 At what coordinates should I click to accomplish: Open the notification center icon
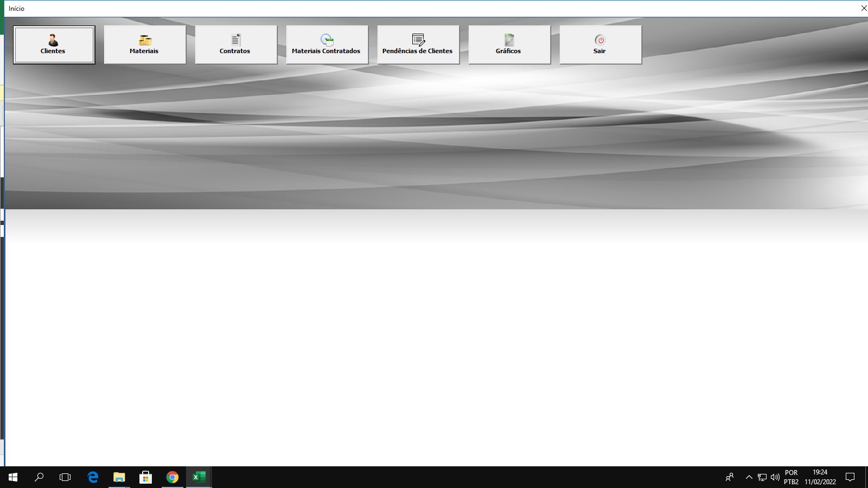pos(850,477)
